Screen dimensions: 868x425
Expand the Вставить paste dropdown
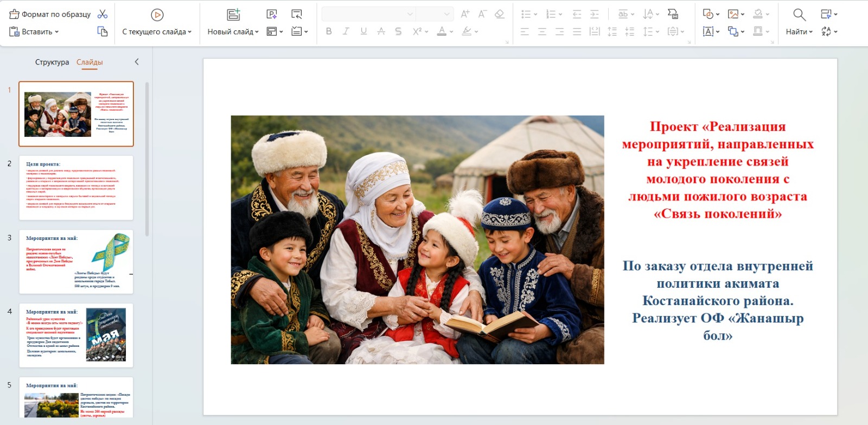[56, 32]
